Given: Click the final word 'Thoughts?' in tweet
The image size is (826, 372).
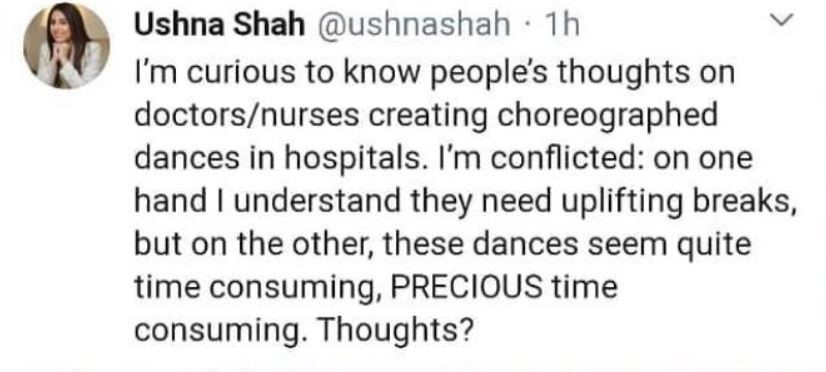Looking at the screenshot, I should [x=394, y=329].
